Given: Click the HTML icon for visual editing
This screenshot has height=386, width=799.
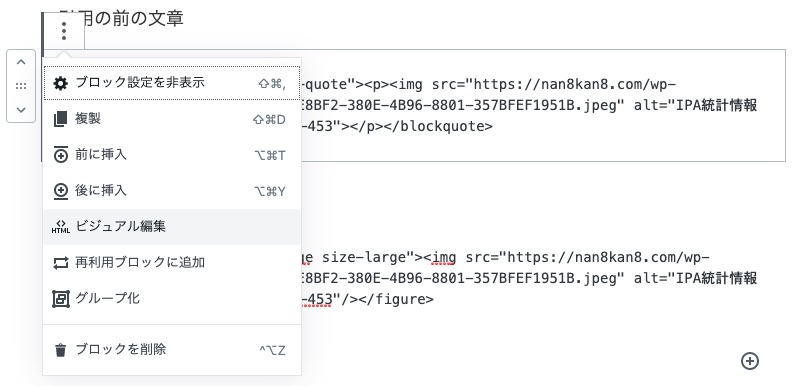Looking at the screenshot, I should tap(61, 227).
